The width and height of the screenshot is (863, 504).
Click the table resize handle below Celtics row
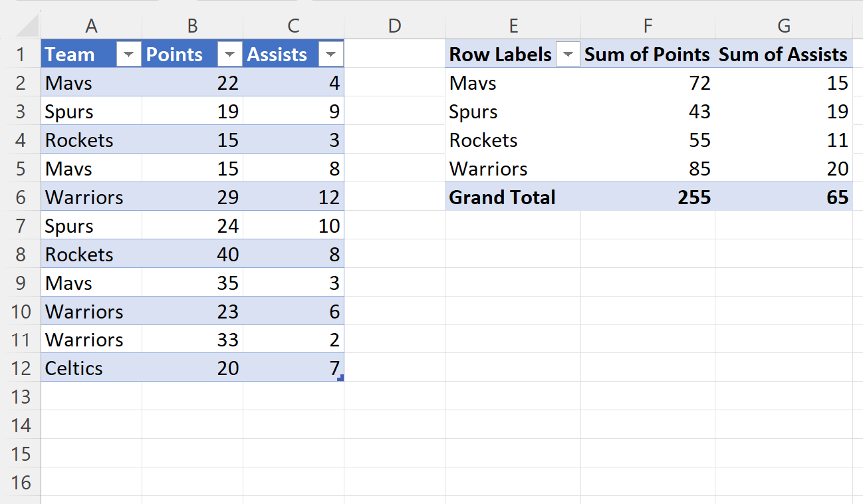pos(340,378)
